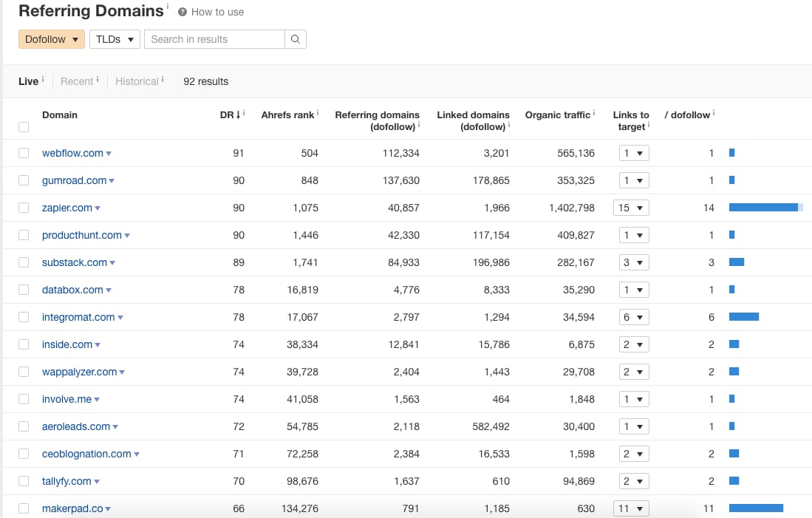Click the dofollow bar for integromat.com

pos(744,316)
